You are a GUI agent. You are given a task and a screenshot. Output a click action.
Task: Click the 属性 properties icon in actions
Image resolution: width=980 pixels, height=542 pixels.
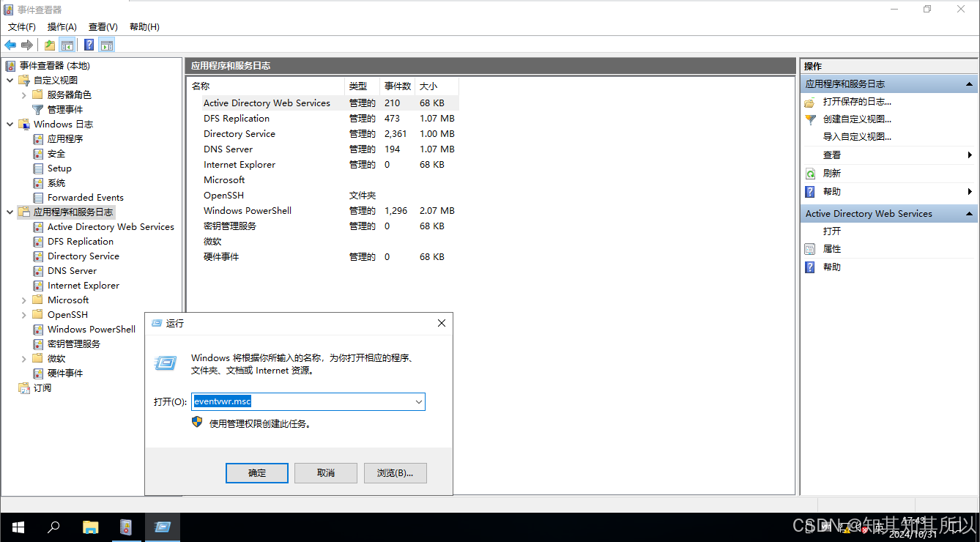point(810,249)
